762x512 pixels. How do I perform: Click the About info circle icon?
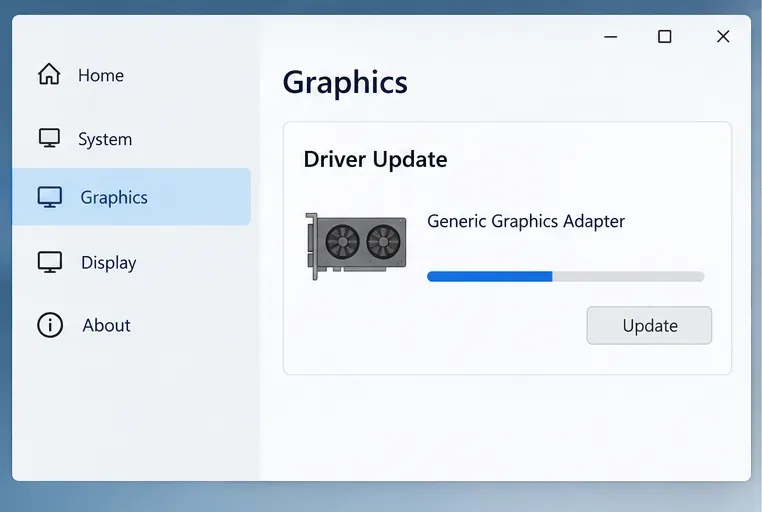point(50,325)
